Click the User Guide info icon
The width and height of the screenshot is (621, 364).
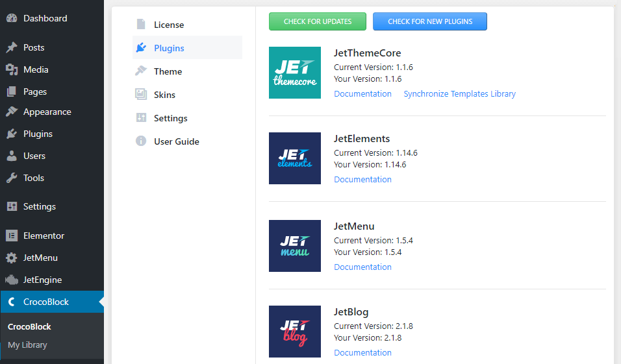[x=141, y=141]
